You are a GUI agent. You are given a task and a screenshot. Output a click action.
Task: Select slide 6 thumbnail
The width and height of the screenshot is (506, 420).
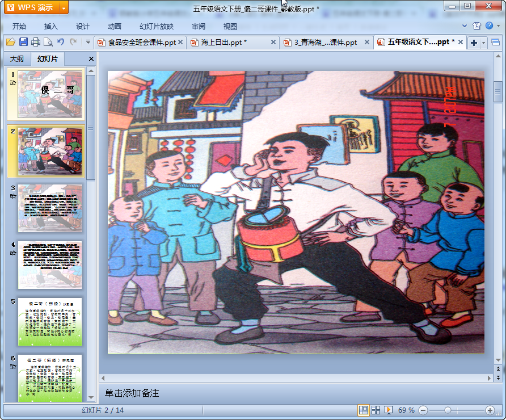(x=50, y=378)
